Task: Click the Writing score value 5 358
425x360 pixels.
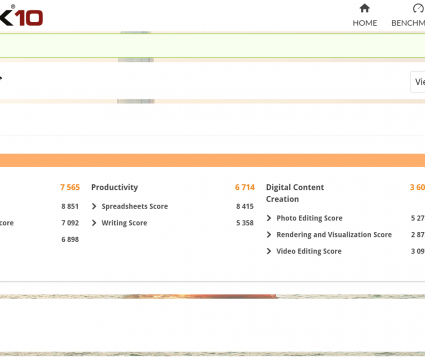Action: pyautogui.click(x=245, y=223)
